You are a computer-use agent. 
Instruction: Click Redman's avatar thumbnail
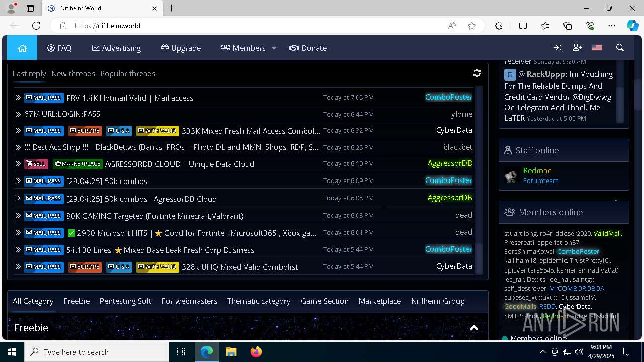[x=512, y=176]
